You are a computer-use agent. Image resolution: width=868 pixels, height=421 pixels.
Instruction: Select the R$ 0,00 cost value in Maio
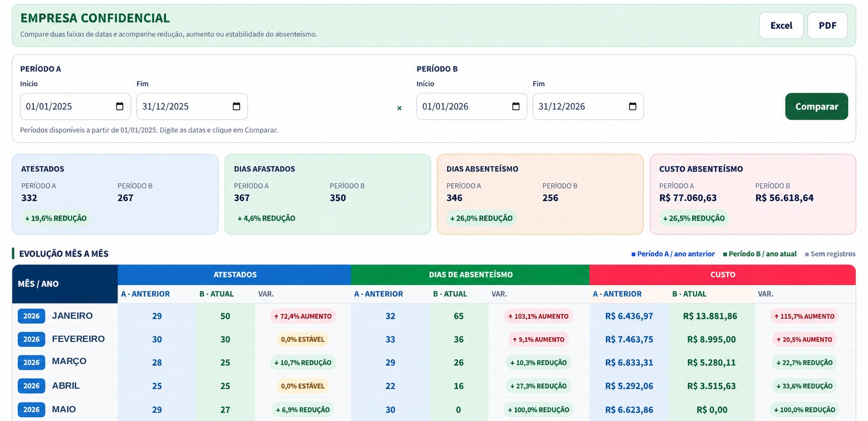point(711,410)
